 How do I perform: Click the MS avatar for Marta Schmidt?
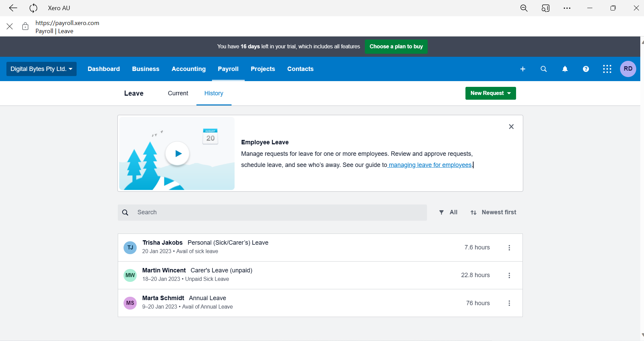point(130,303)
